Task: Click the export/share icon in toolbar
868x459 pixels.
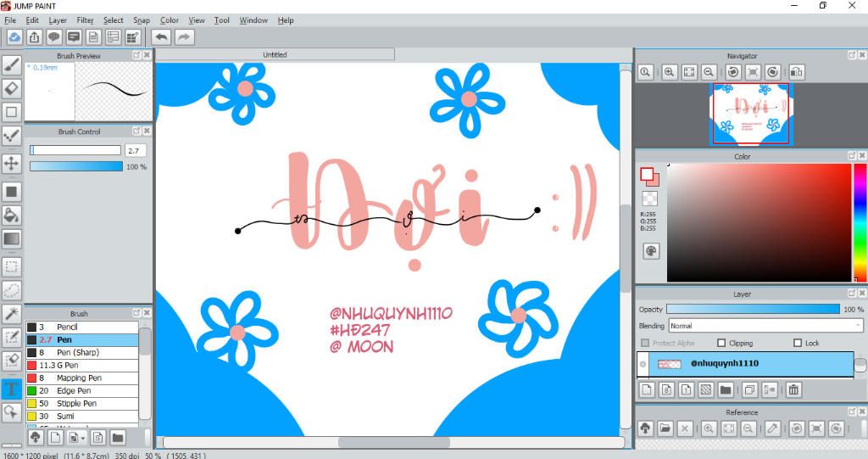Action: coord(34,37)
